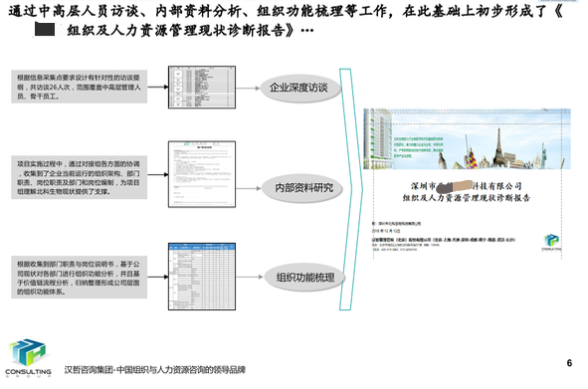Screen dimensions: 588x389
Task: Select the 企业深度访谈 oval
Action: [x=300, y=88]
